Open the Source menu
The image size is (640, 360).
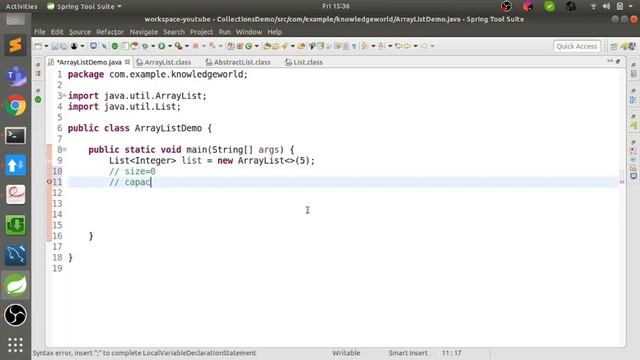pos(80,32)
